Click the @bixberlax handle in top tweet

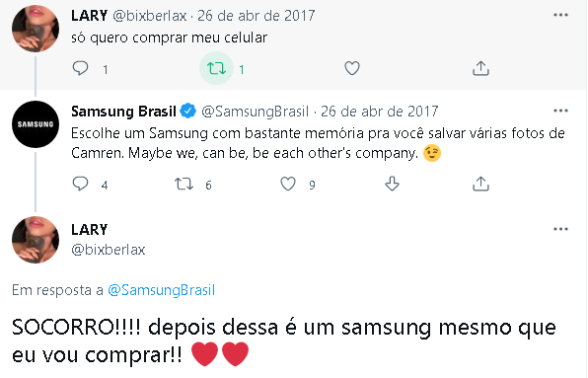(150, 16)
